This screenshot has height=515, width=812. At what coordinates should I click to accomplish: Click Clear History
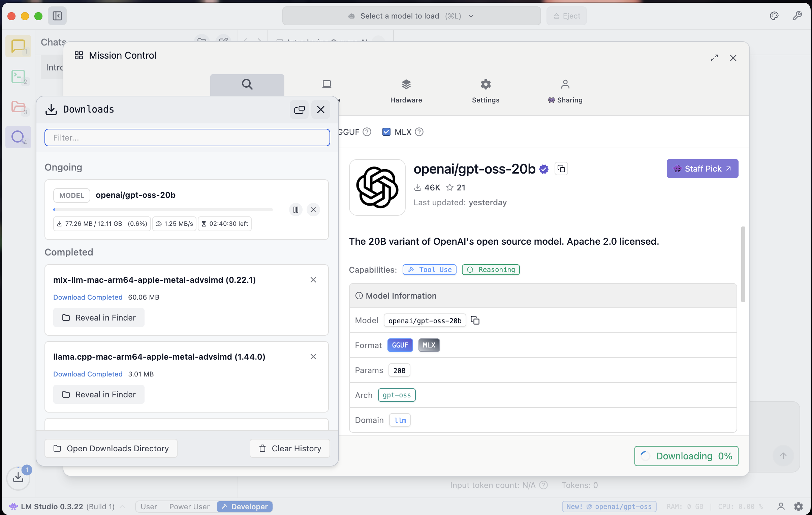click(x=290, y=449)
